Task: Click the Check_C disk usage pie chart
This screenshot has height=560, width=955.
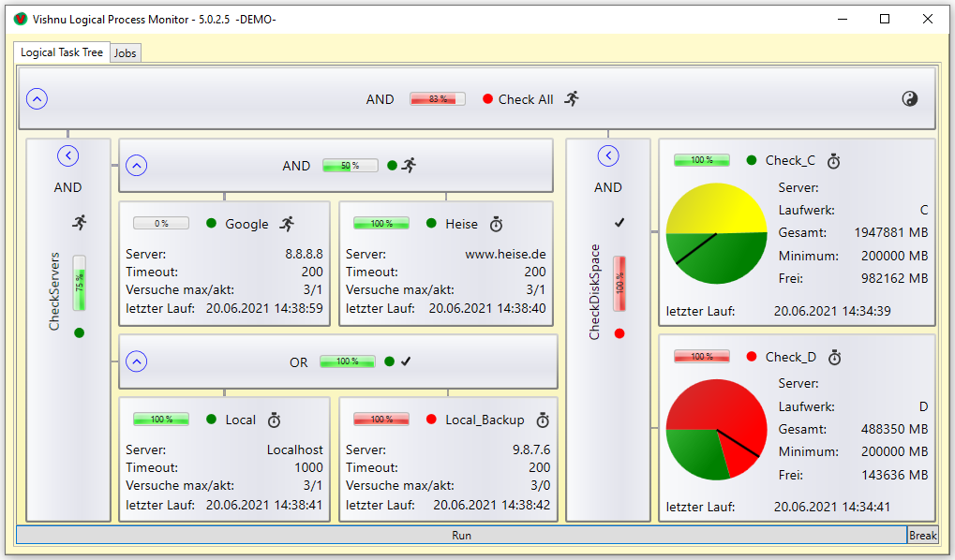Action: pos(716,233)
